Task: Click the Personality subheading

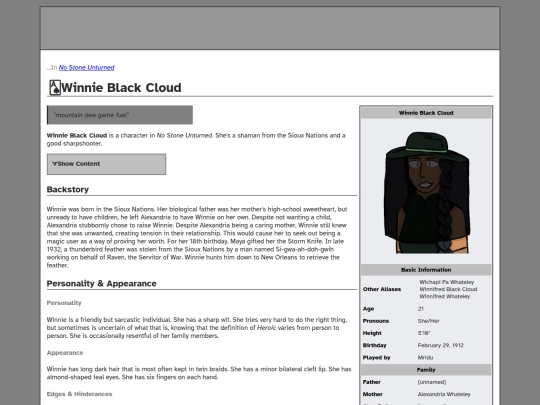Action: tap(64, 303)
